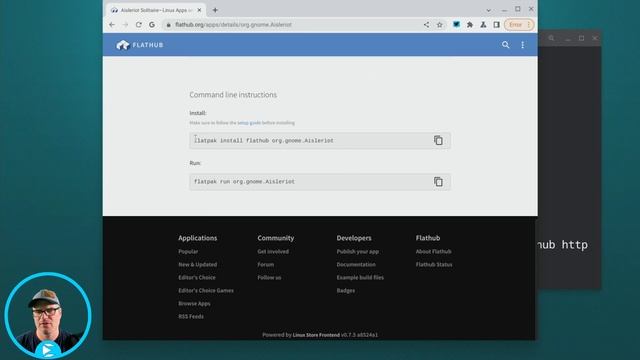640x360 pixels.
Task: Click the Flathub logo in header
Action: point(140,45)
